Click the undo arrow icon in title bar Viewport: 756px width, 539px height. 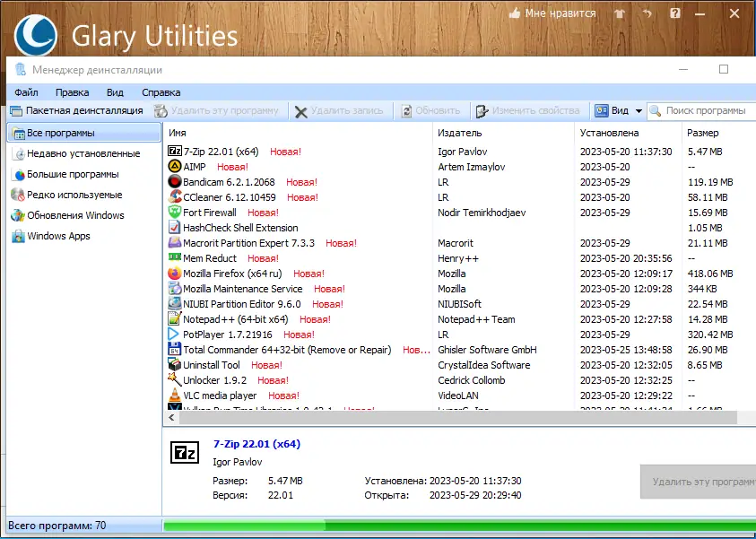[x=647, y=14]
